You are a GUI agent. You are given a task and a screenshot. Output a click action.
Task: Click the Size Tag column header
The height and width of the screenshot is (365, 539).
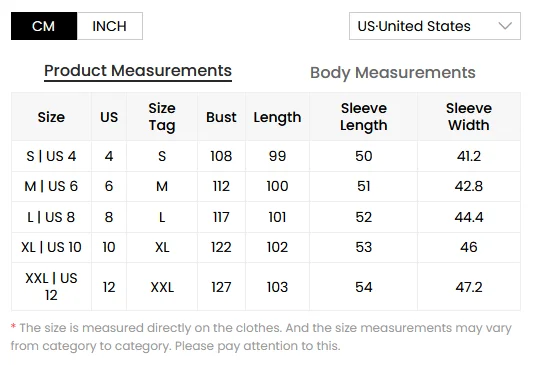(x=162, y=117)
